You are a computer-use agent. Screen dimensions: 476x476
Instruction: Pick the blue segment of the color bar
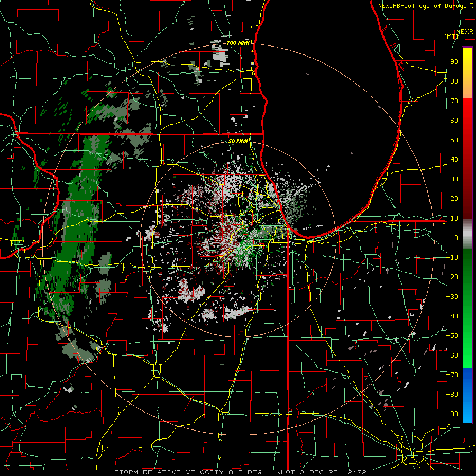[467, 396]
